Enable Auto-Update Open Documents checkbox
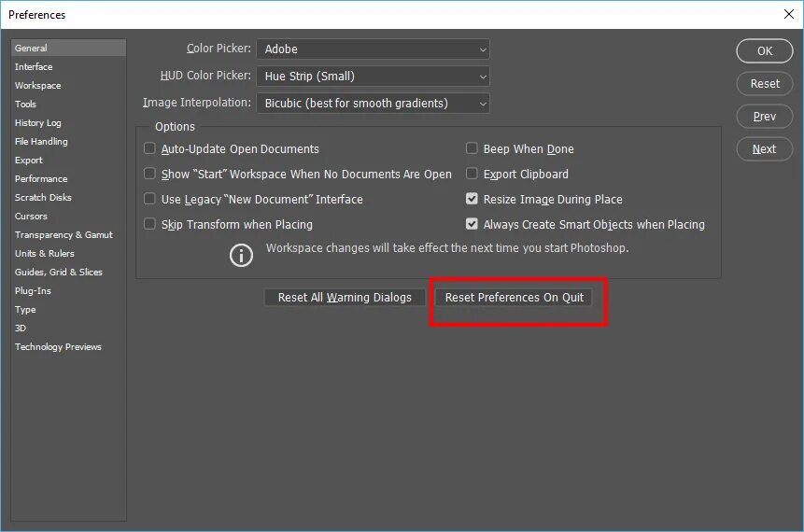The width and height of the screenshot is (804, 532). [x=149, y=148]
